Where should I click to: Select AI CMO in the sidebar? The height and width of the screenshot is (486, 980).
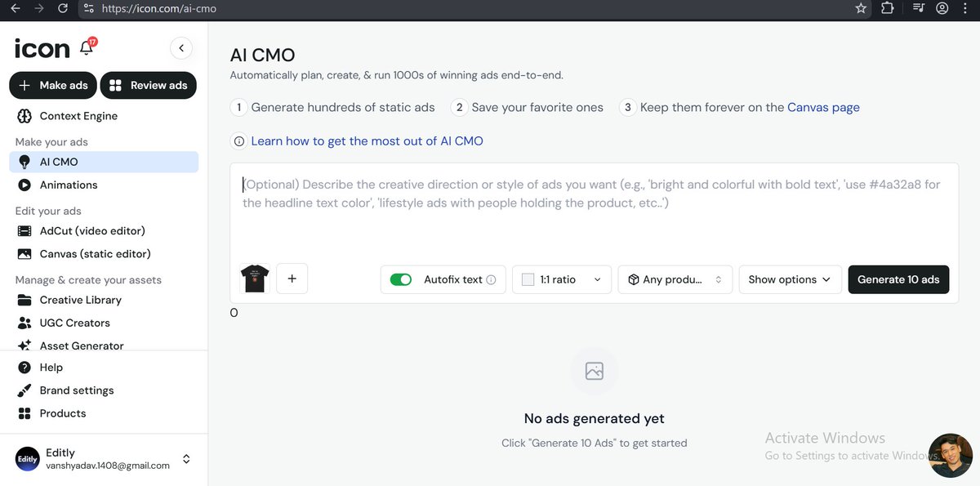point(104,162)
